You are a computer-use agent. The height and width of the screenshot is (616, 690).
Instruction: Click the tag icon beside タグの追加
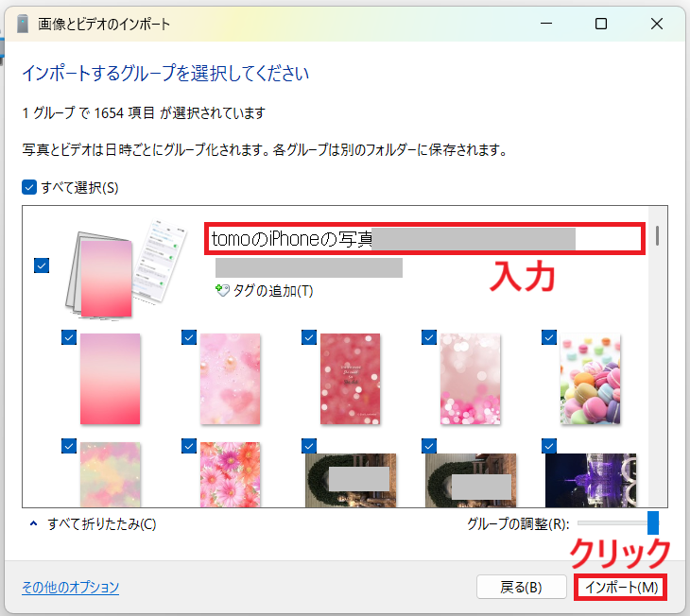click(223, 291)
